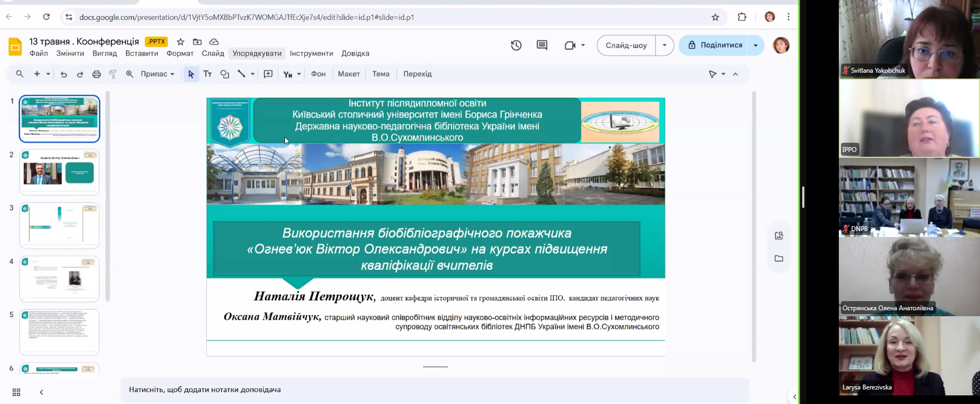This screenshot has height=404, width=980.
Task: Select slide 2 thumbnail in filmstrip
Action: click(59, 172)
